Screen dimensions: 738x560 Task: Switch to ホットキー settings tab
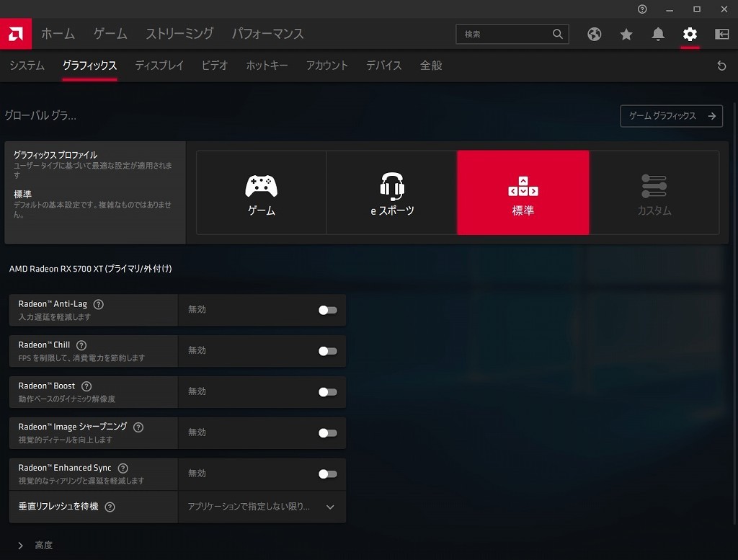[267, 66]
